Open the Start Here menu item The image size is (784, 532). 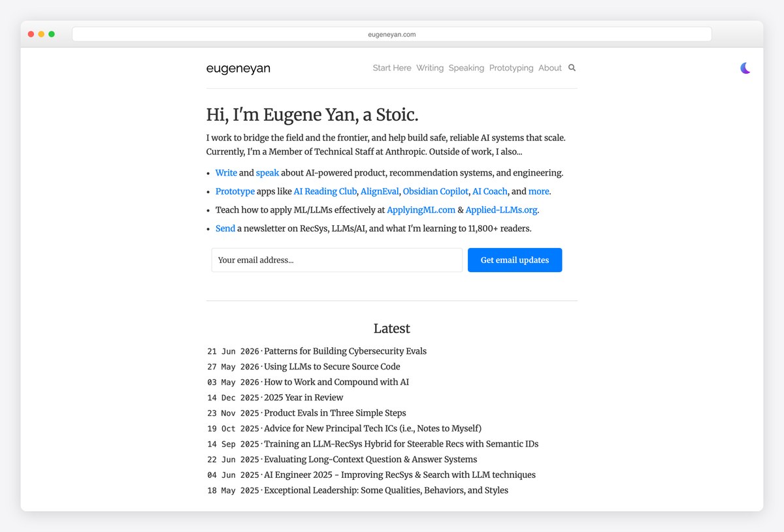pos(392,68)
